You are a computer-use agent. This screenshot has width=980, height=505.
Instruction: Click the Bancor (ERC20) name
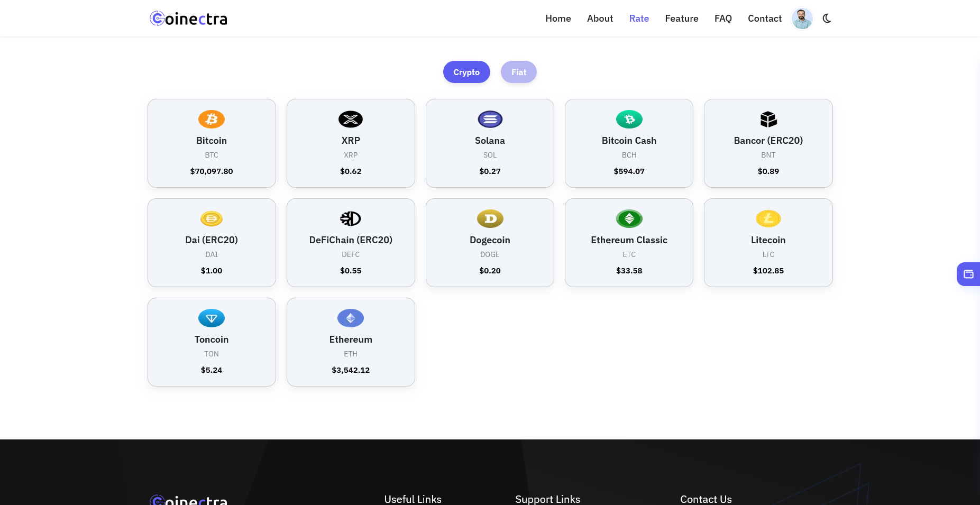point(768,141)
